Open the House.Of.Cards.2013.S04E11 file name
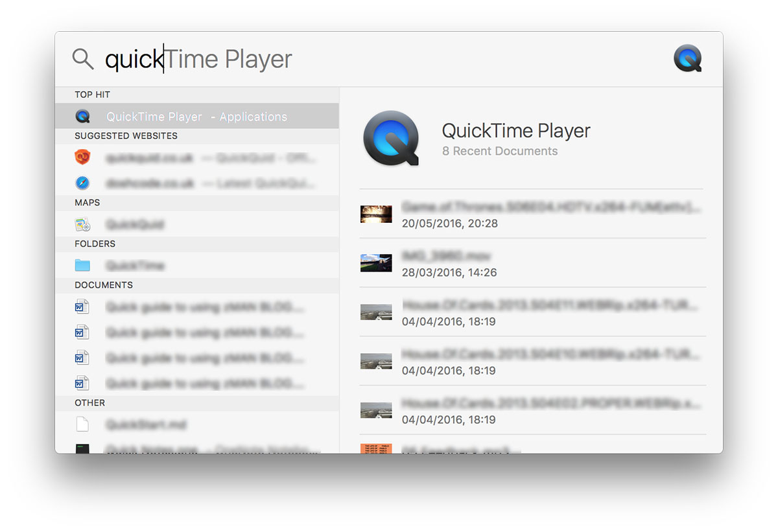The width and height of the screenshot is (778, 532). pyautogui.click(x=551, y=305)
